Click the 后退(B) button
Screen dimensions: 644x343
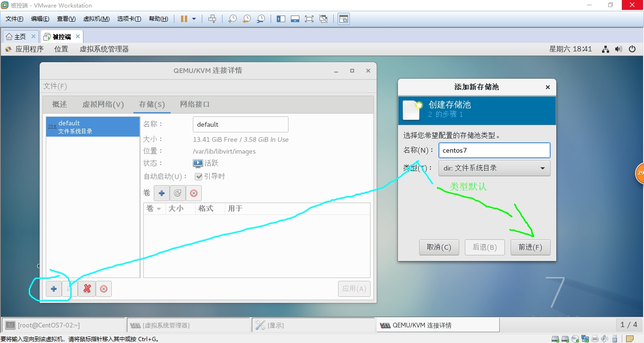coord(485,247)
